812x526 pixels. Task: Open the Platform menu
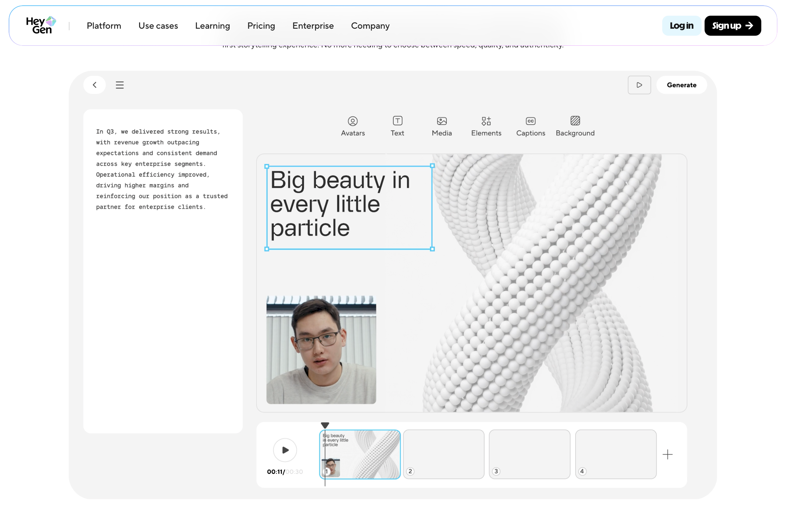(104, 26)
